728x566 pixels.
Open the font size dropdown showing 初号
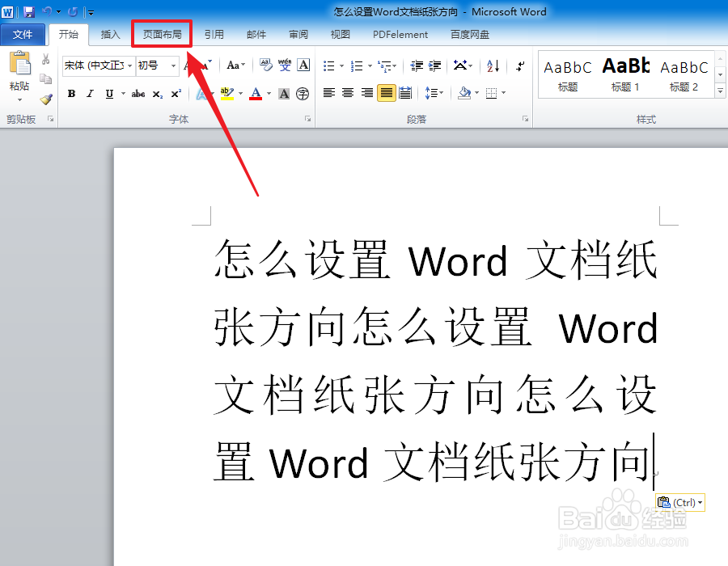173,65
